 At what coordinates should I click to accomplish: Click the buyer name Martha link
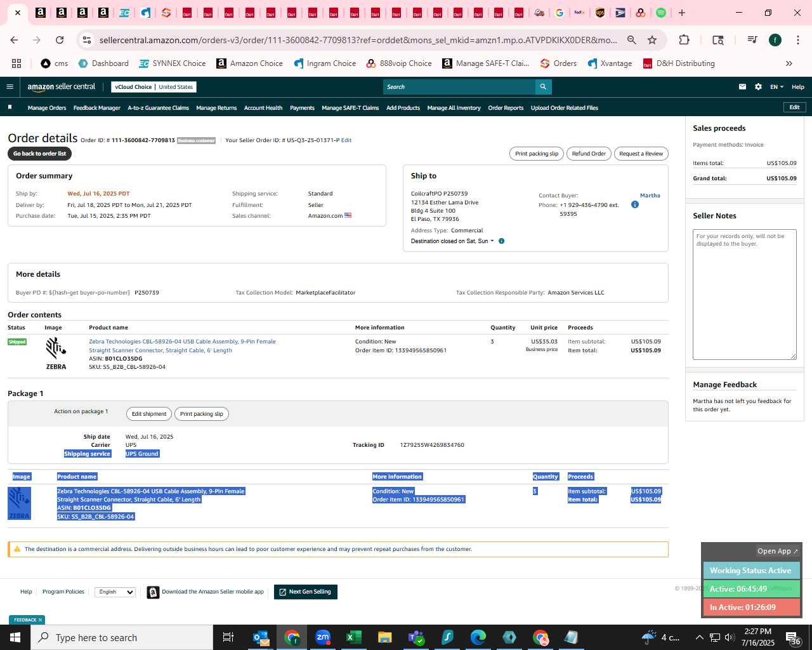650,196
